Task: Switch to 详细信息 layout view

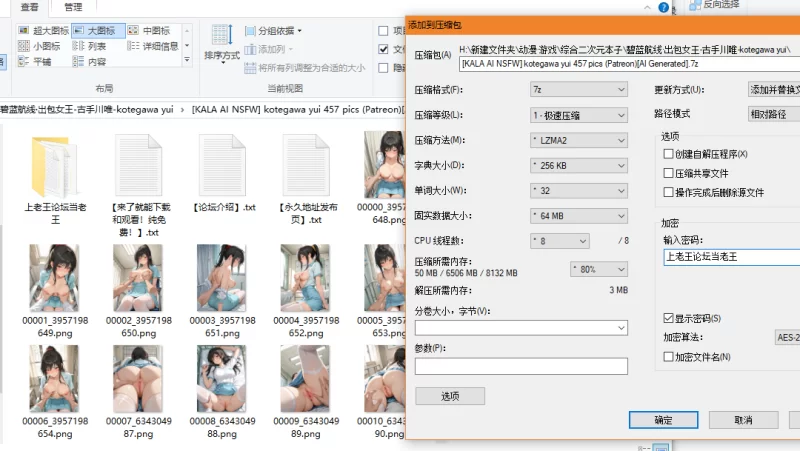Action: (153, 46)
